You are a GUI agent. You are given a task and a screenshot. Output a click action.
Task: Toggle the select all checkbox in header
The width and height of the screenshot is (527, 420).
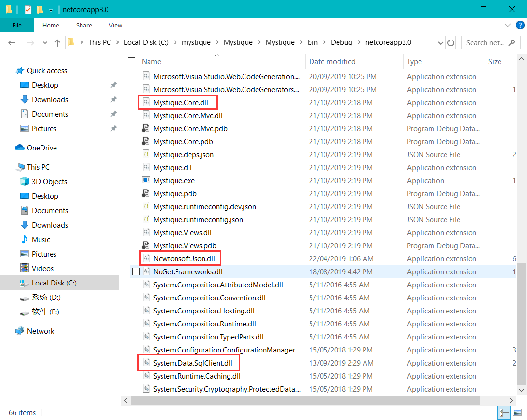(x=132, y=62)
